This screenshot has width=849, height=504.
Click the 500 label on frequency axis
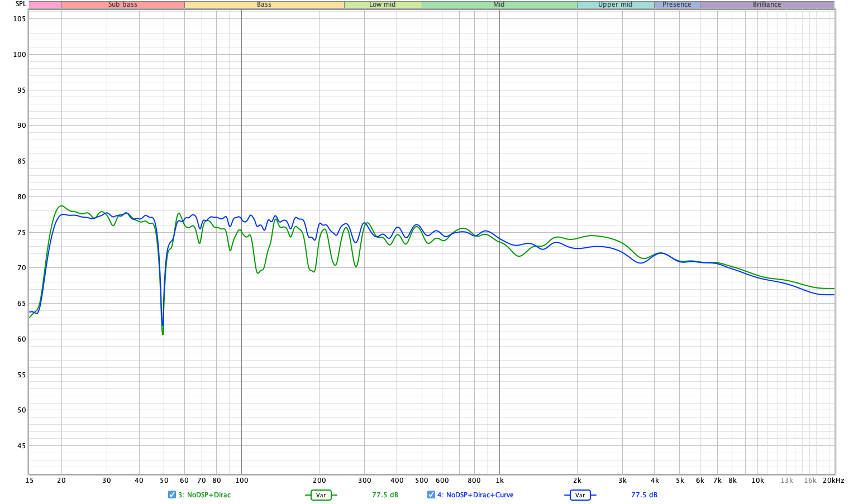coord(422,481)
